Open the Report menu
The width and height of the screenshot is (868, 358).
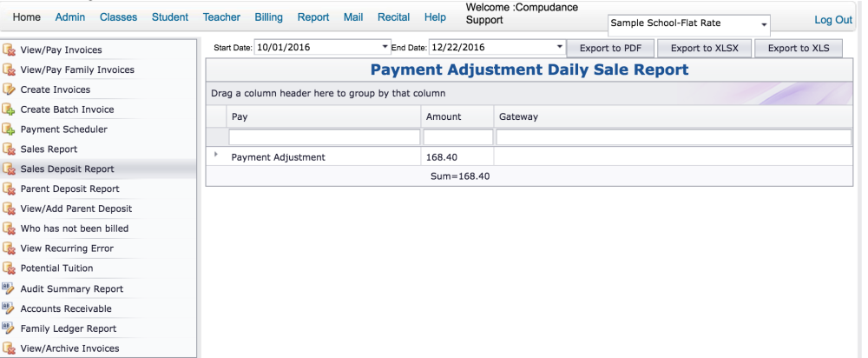313,17
